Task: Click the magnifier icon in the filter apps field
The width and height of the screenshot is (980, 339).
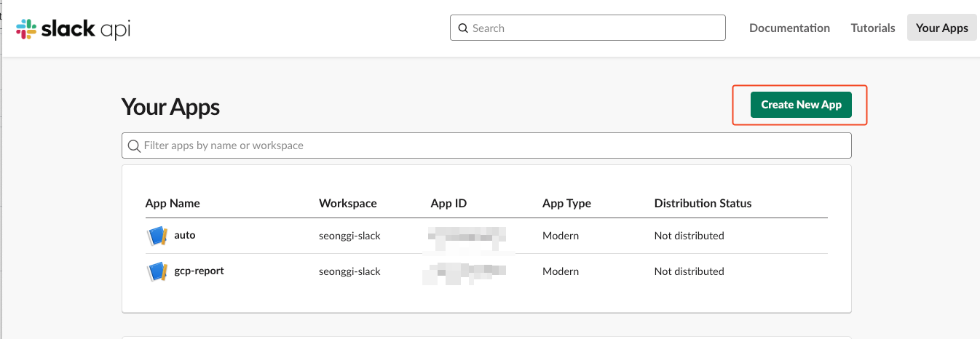Action: pyautogui.click(x=134, y=145)
